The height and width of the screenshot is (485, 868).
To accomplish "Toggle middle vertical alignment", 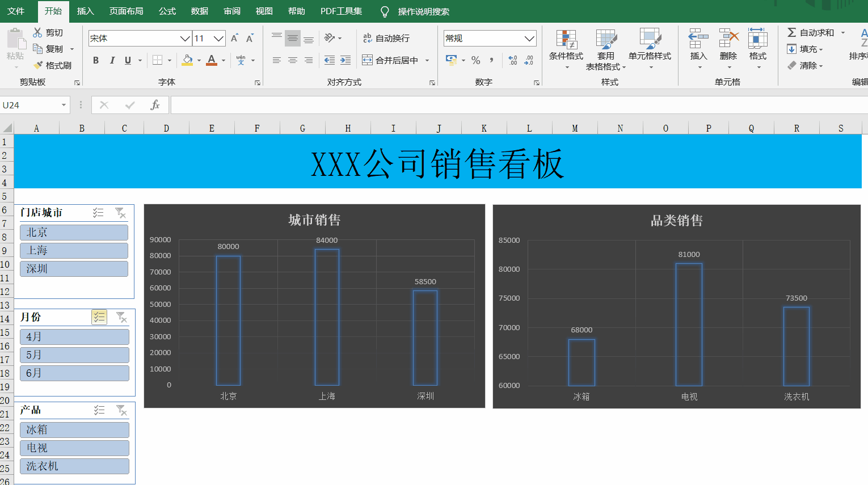I will [x=293, y=38].
